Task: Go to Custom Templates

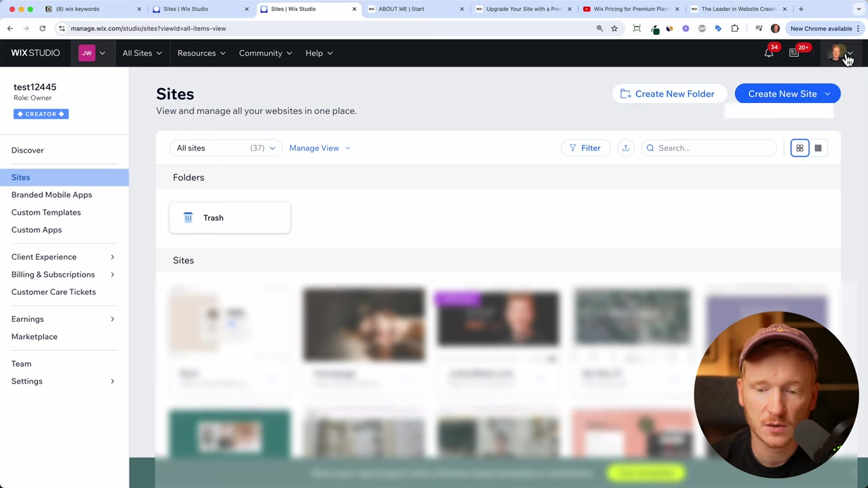Action: (x=46, y=212)
